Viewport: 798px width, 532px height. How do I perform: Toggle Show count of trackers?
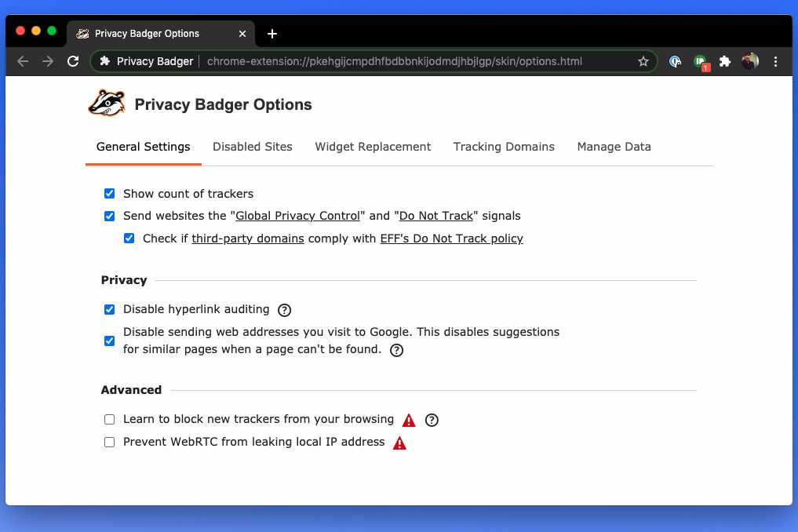[x=109, y=194]
